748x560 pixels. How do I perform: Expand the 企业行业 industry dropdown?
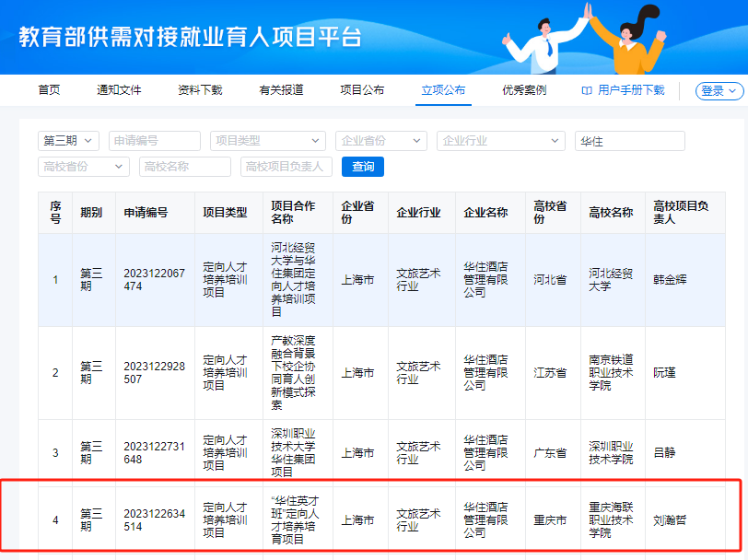(500, 140)
